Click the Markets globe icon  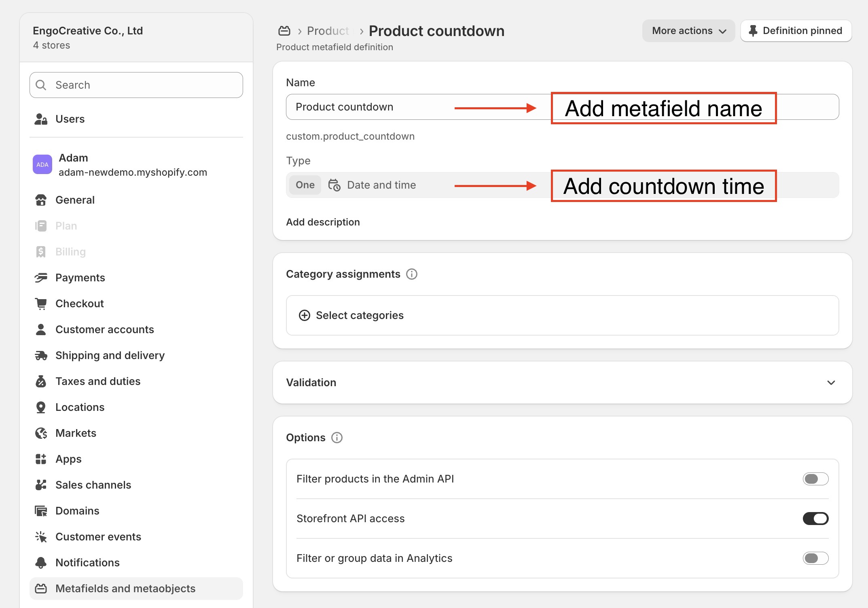pyautogui.click(x=41, y=433)
